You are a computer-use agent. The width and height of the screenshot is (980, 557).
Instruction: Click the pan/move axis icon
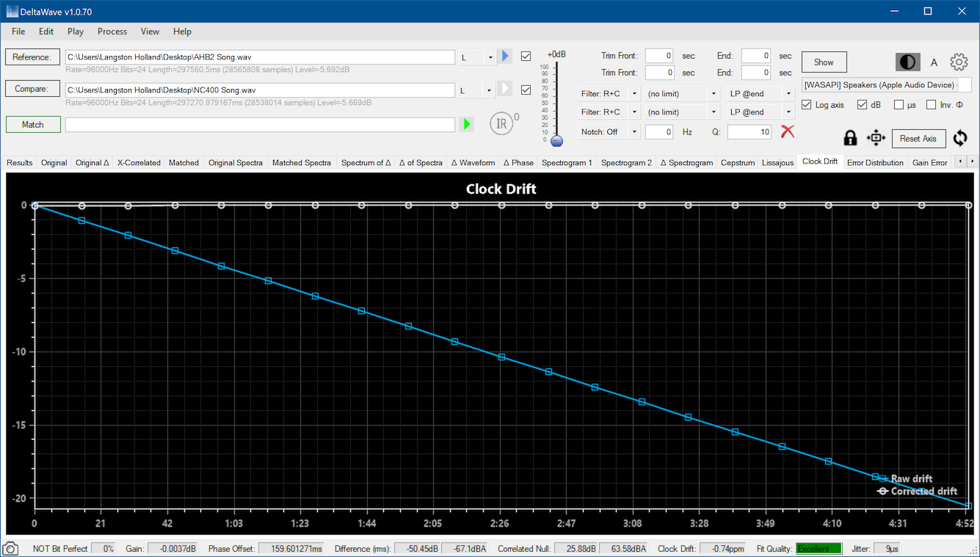point(876,138)
